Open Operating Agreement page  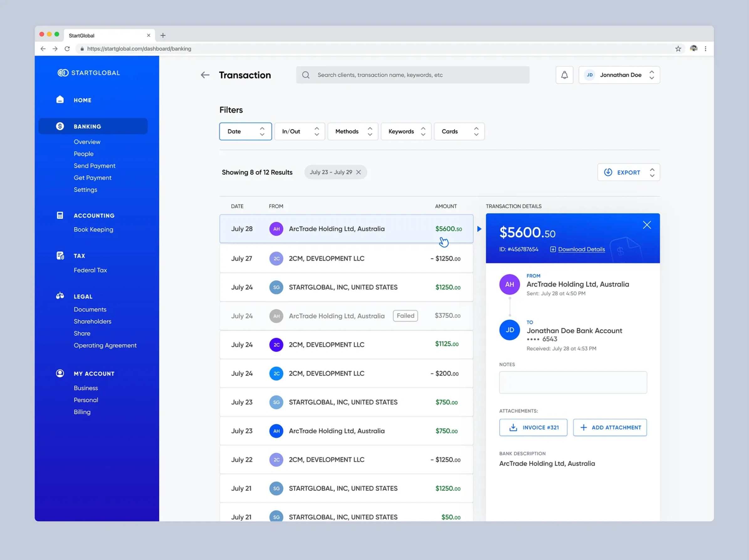[x=105, y=345]
